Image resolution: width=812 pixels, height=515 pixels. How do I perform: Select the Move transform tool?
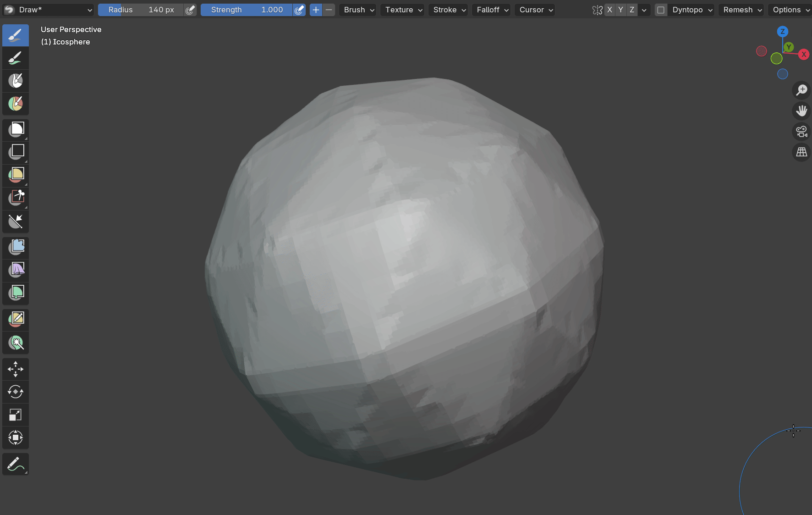16,369
